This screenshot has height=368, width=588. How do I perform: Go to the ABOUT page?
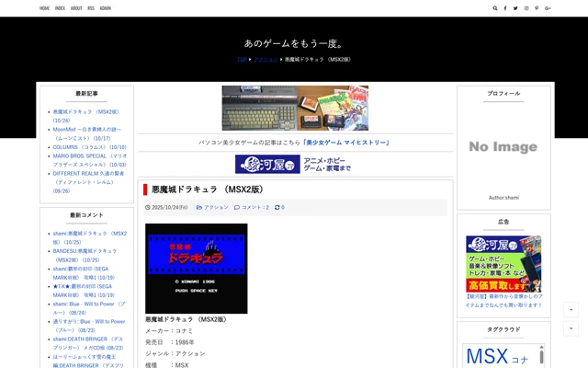point(76,8)
